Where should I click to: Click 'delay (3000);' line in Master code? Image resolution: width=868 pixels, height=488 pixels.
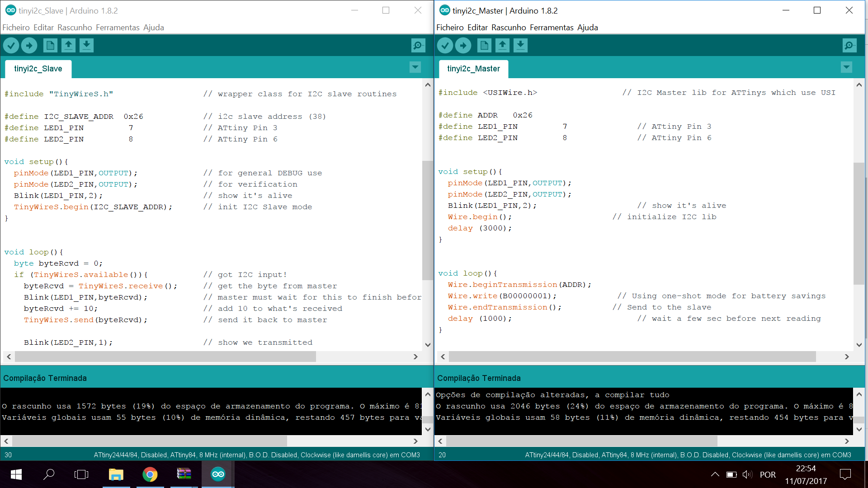(x=480, y=228)
